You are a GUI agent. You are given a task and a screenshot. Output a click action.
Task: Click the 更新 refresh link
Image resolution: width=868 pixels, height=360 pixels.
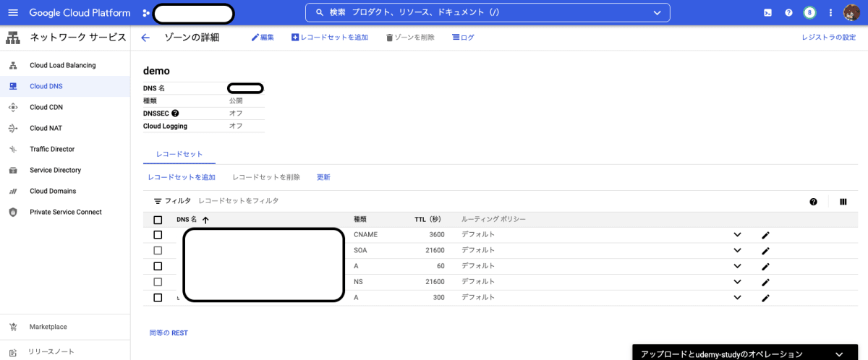pyautogui.click(x=323, y=177)
